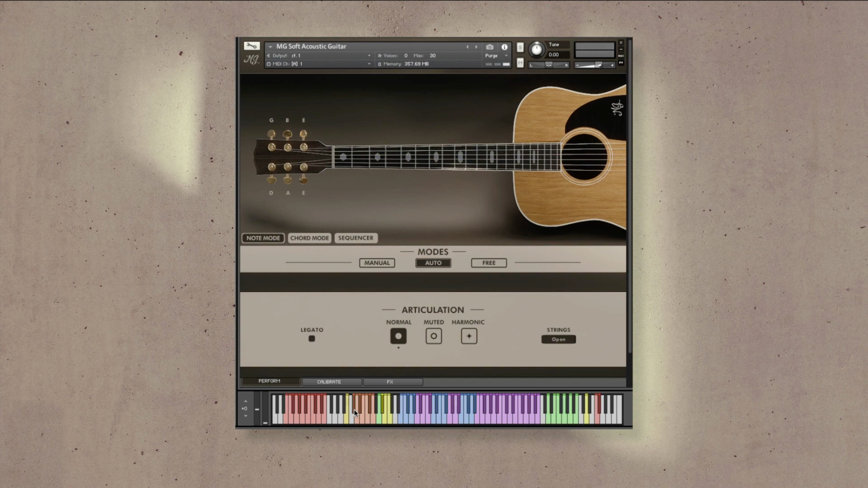Click the STRINGS Open selector

559,339
